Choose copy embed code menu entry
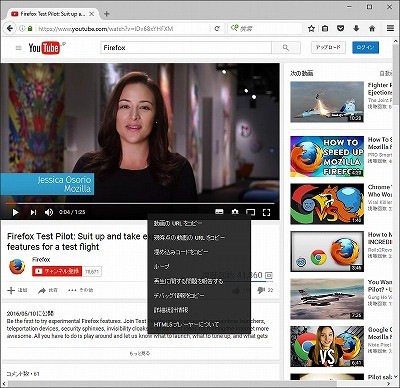The height and width of the screenshot is (388, 400). [199, 252]
